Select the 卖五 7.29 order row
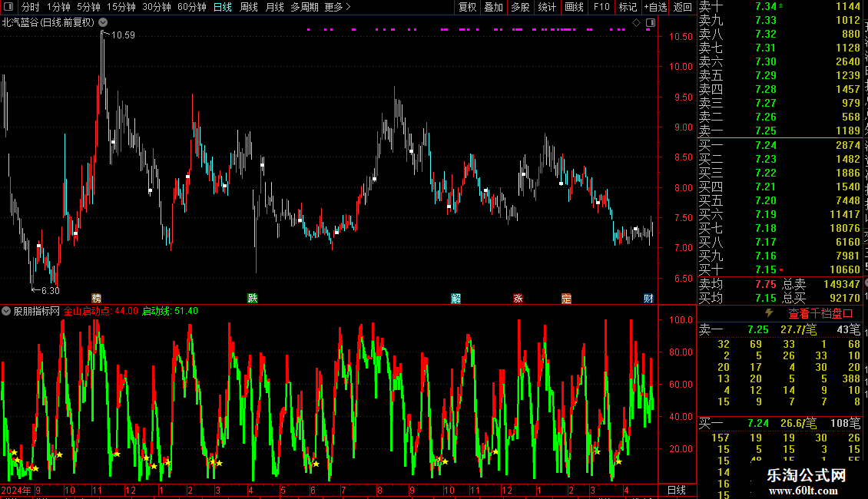Screen dimensions: 868x499 point(780,75)
